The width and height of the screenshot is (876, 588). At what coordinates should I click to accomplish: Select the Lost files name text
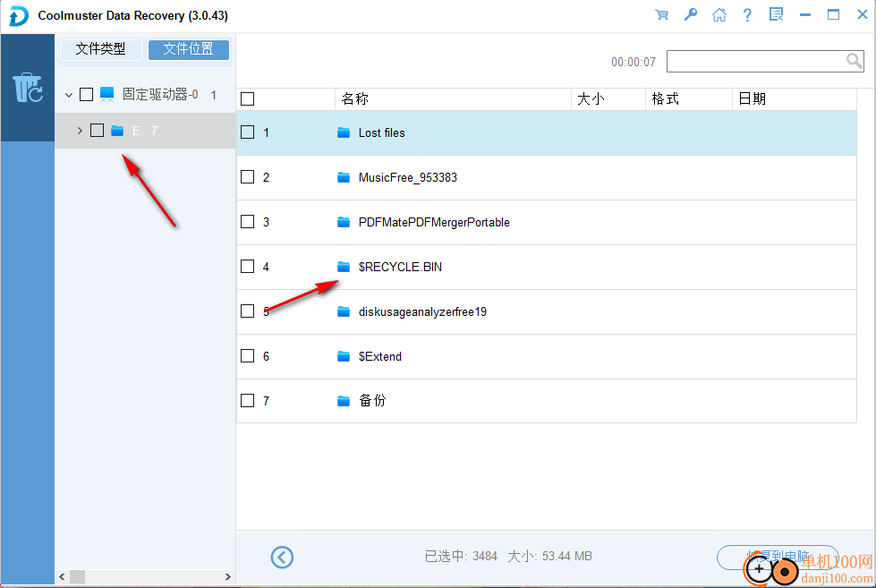point(381,132)
